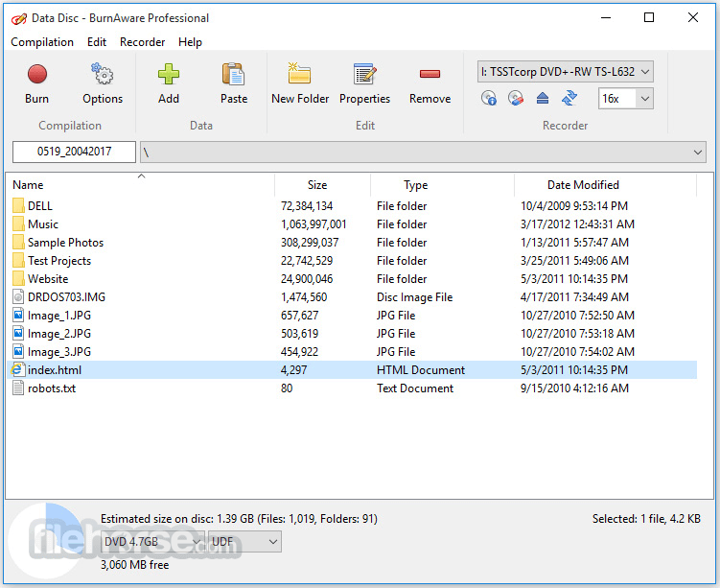
Task: Select the Image_2.JPG file name
Action: click(59, 334)
